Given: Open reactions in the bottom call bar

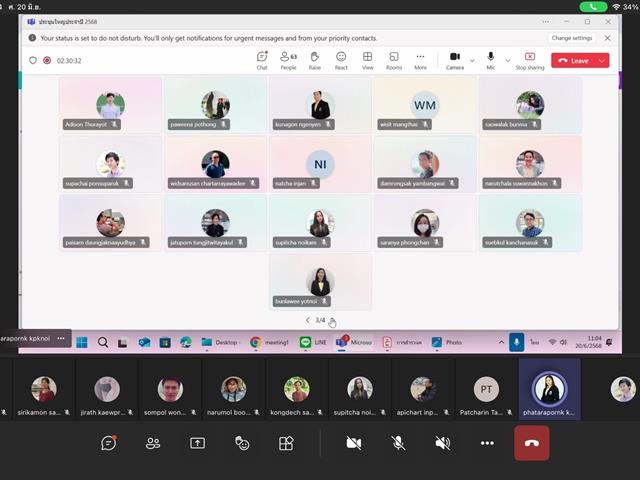Looking at the screenshot, I should pyautogui.click(x=242, y=443).
